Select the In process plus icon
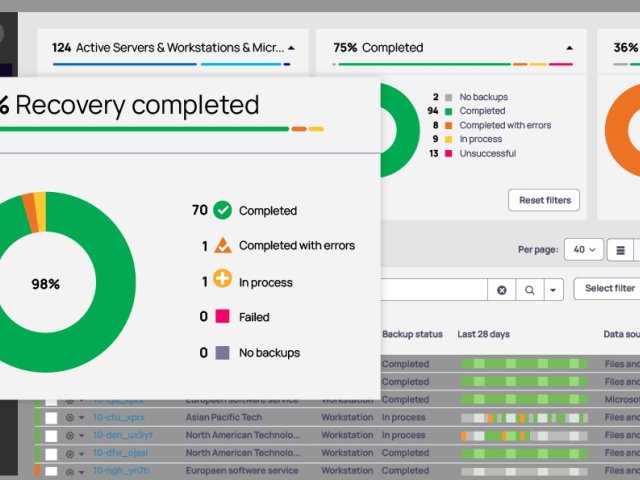Image resolution: width=640 pixels, height=480 pixels. 222,279
